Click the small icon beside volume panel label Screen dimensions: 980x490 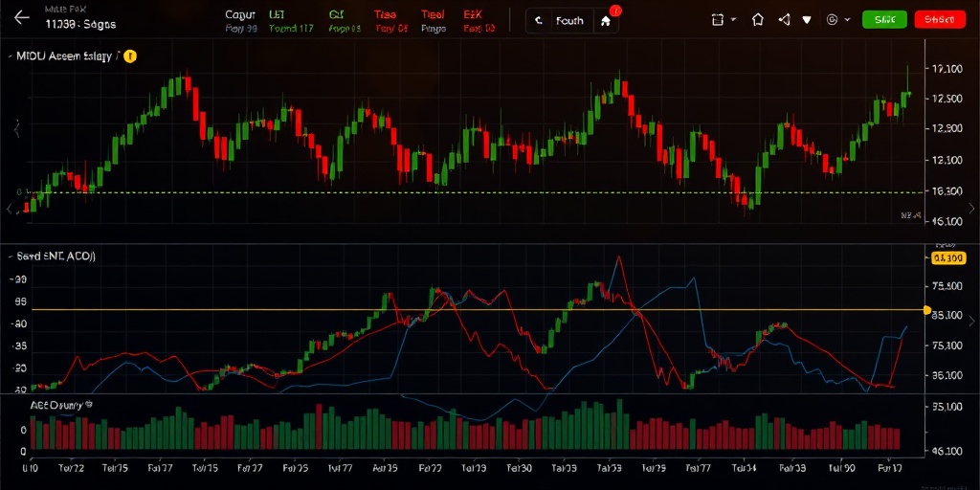pyautogui.click(x=89, y=404)
